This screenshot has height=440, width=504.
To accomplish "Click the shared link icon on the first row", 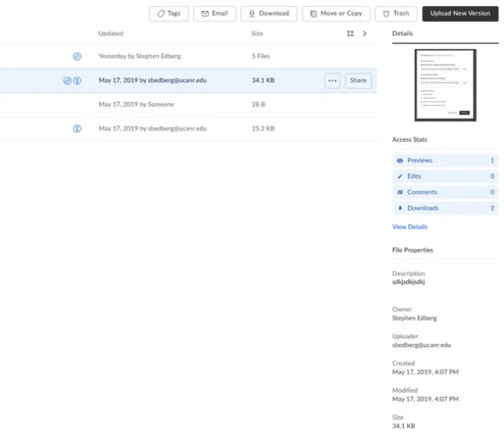I will click(77, 57).
